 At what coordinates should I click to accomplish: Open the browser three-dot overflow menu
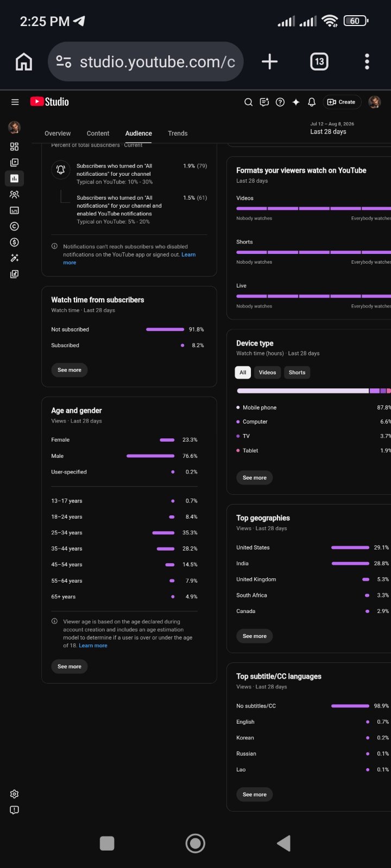coord(367,62)
